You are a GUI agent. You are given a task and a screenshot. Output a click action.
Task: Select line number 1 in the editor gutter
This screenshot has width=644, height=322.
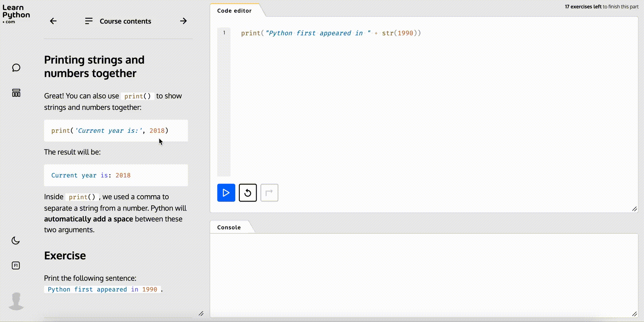(224, 33)
